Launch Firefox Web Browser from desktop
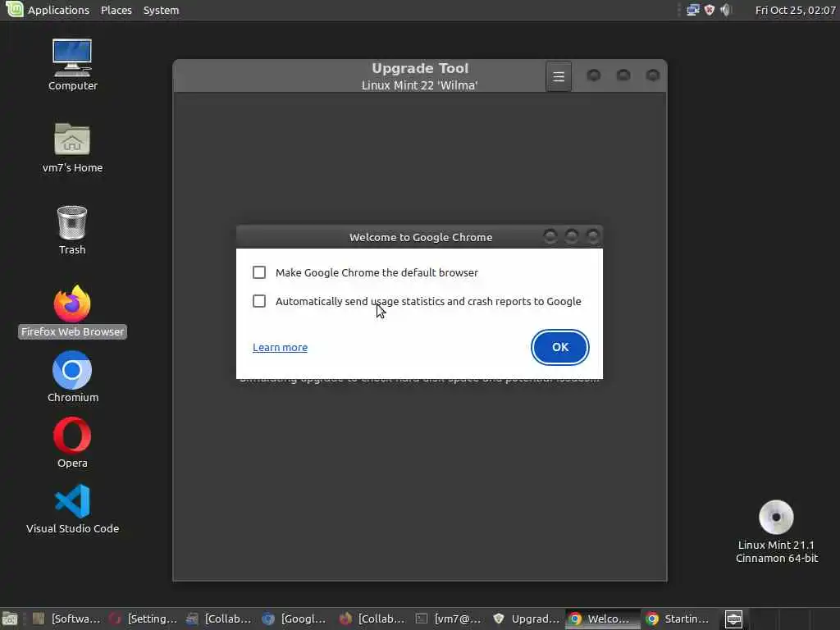 (x=72, y=304)
